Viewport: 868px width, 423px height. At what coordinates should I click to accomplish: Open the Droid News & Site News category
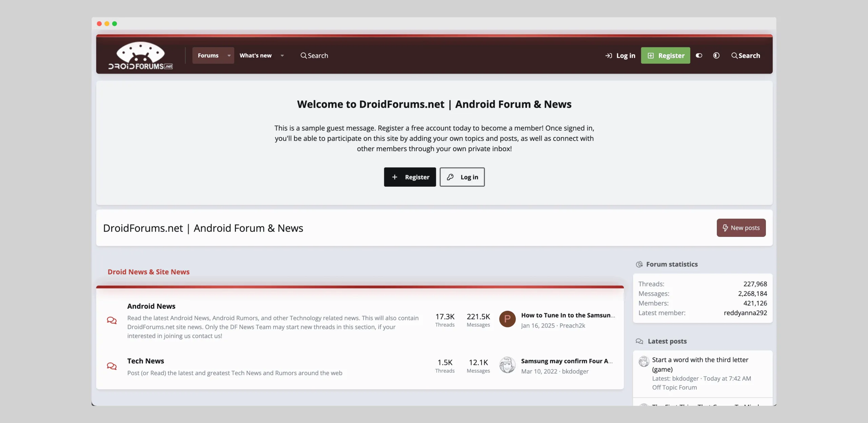pos(149,271)
